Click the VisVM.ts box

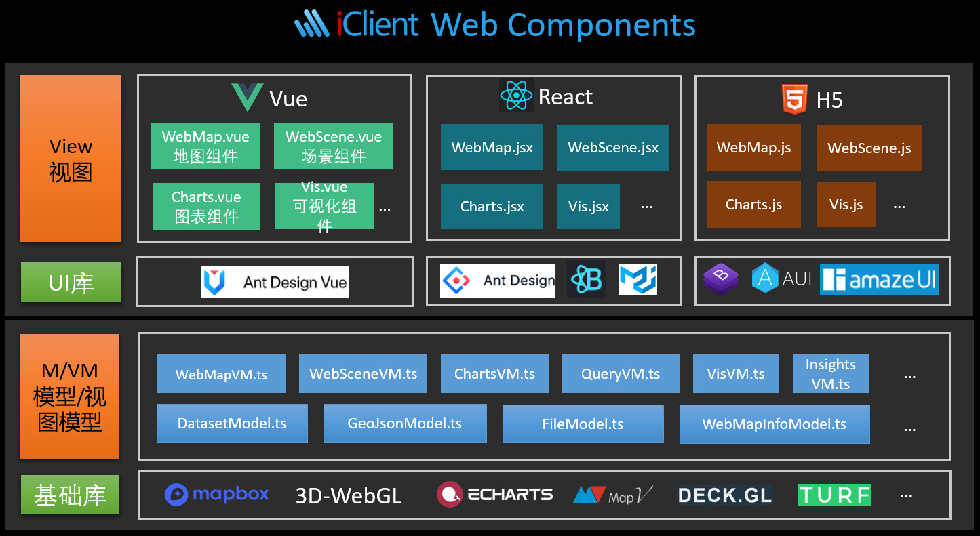point(736,374)
